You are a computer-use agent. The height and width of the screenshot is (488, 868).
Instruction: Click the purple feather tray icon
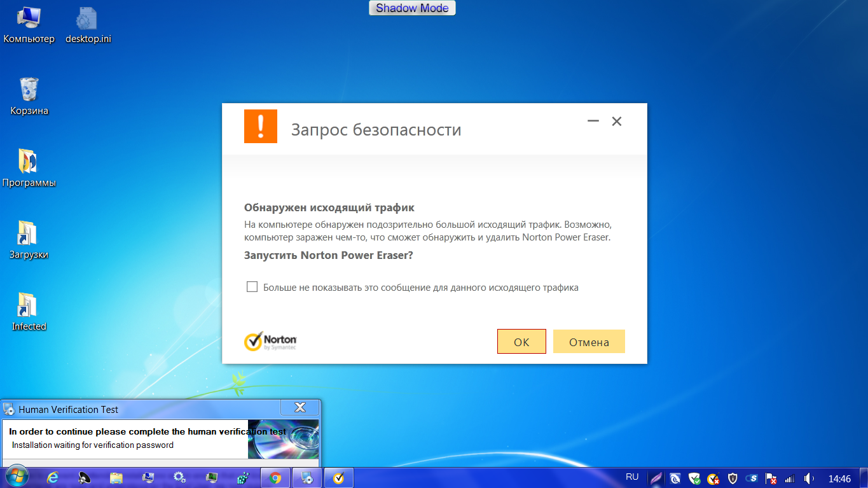(x=656, y=478)
